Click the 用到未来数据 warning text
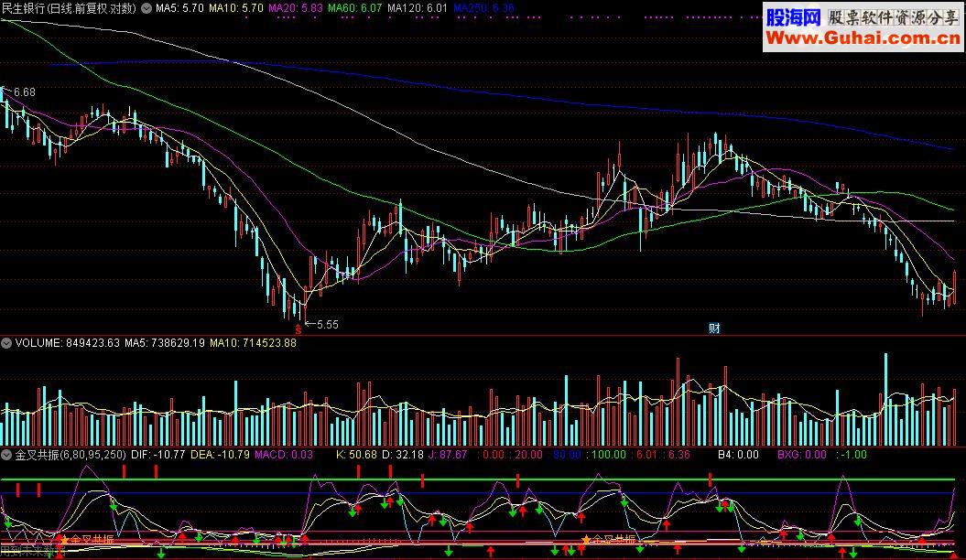This screenshot has height=560, width=966. 33,551
